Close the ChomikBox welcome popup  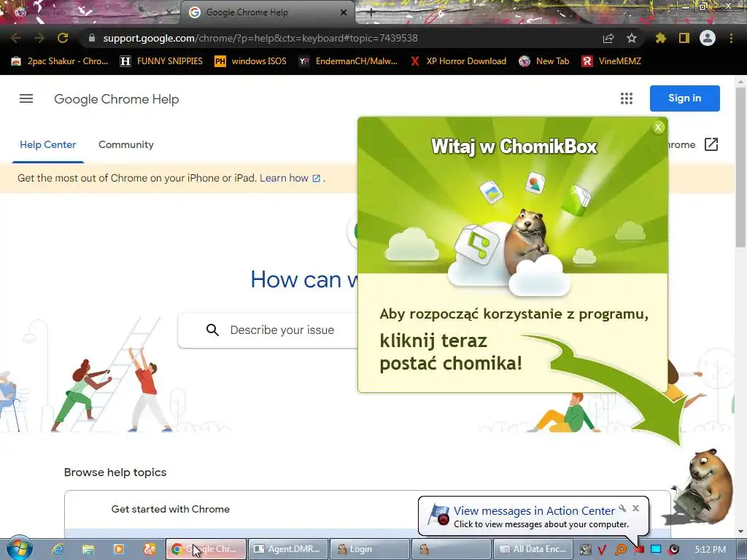pos(658,127)
